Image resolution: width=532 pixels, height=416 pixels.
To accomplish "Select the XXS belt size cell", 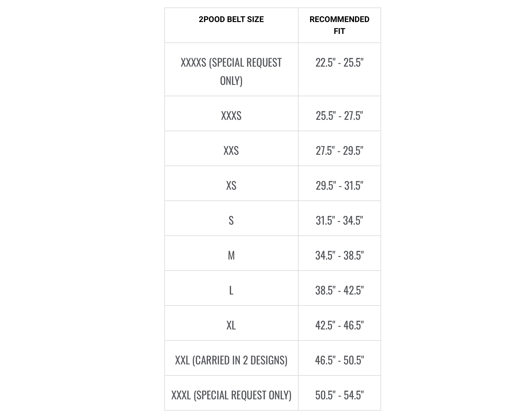I will coord(231,148).
